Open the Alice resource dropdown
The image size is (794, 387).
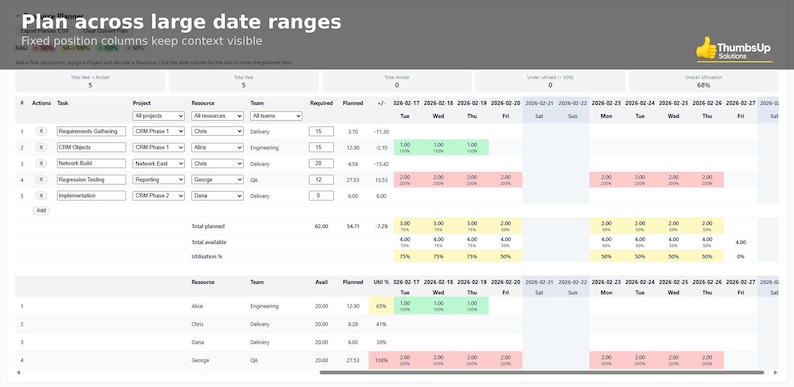(217, 147)
